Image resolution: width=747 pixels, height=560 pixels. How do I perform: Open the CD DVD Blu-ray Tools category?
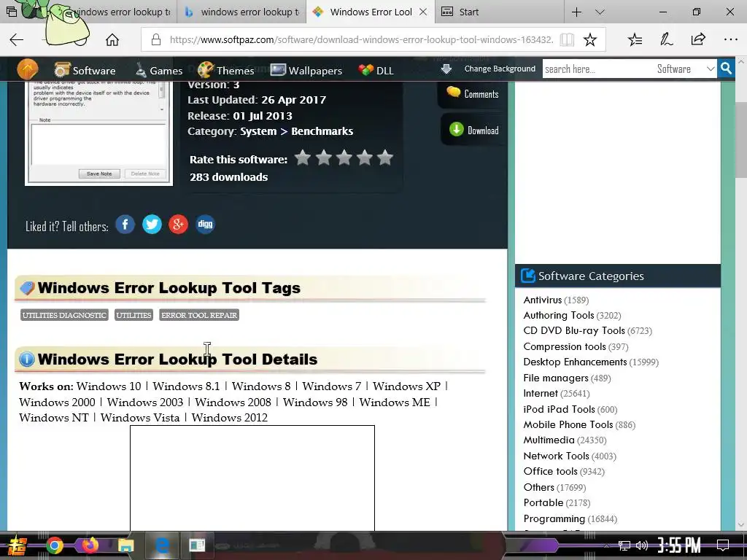tap(574, 330)
